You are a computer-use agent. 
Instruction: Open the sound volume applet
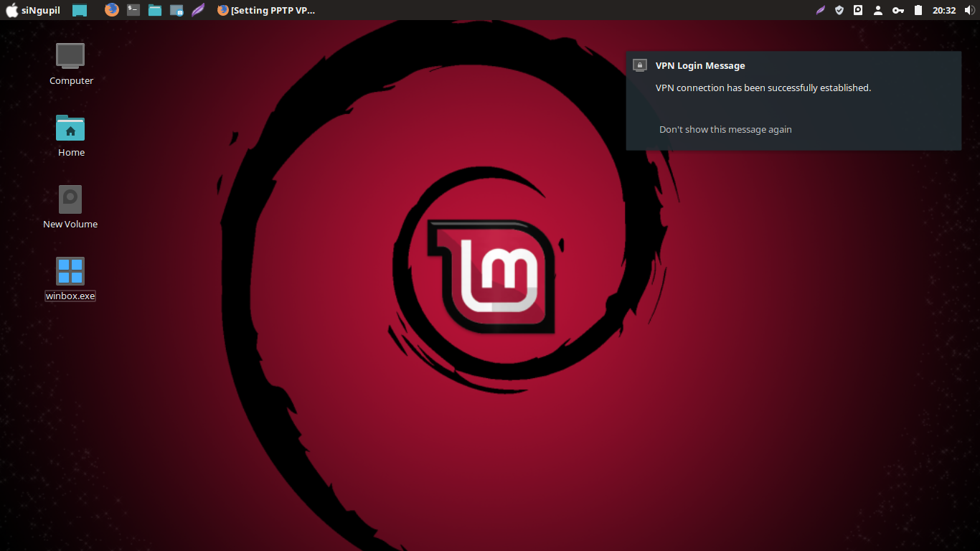coord(970,10)
